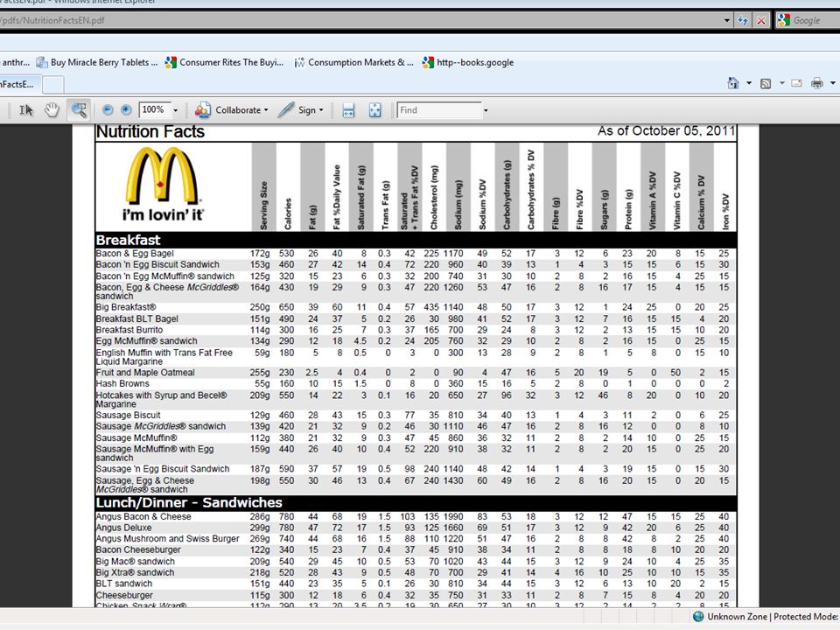Image resolution: width=840 pixels, height=630 pixels.
Task: Click the Fit Full Page icon
Action: point(375,110)
